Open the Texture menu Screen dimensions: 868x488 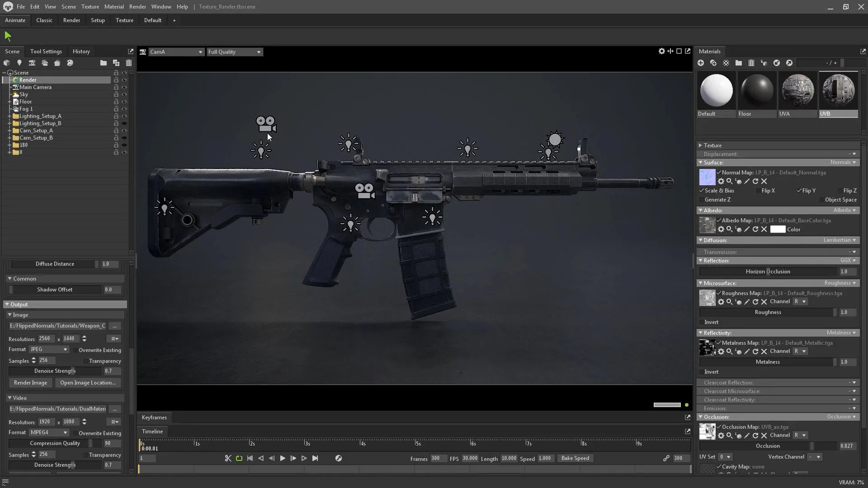(x=90, y=6)
